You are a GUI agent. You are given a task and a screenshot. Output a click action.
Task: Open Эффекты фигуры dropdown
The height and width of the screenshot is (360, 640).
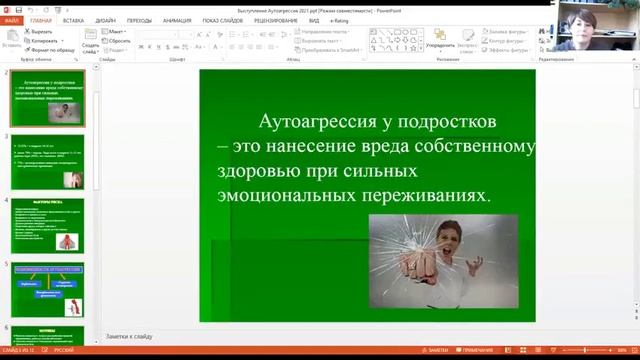click(506, 50)
